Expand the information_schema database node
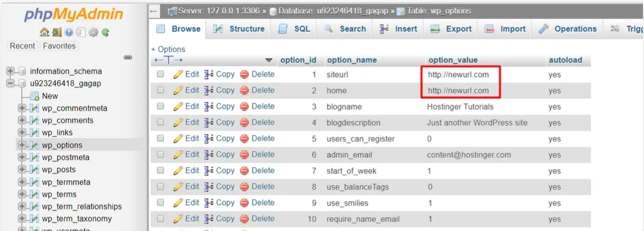Viewport: 644px width, 231px height. tap(10, 71)
